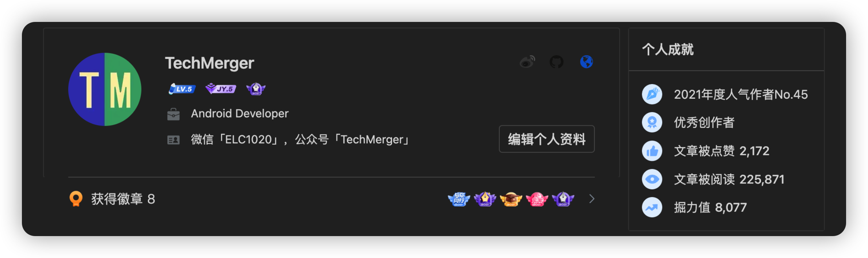The image size is (868, 258).
Task: Click 2021年度人气作者No.45 achievement
Action: 741,94
